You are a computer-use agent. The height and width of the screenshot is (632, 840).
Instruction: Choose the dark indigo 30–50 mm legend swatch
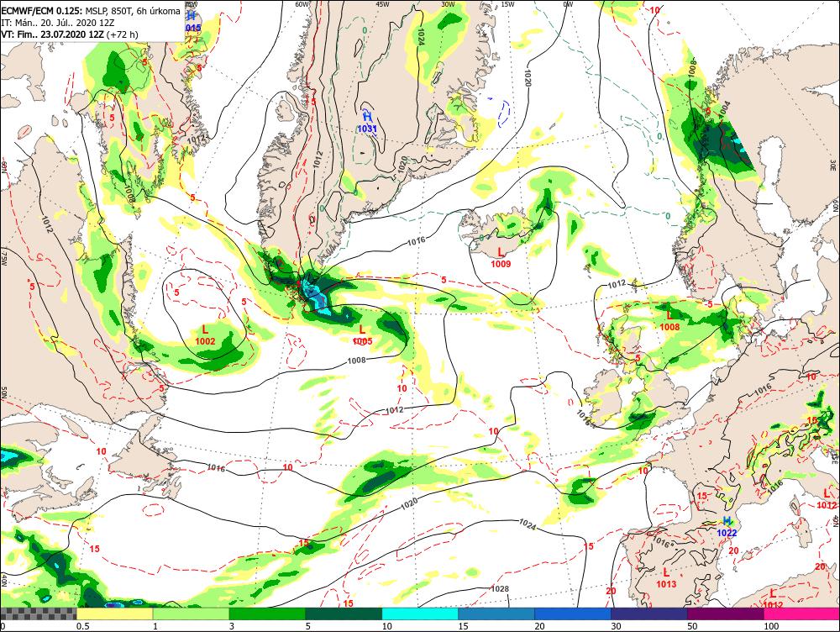point(649,614)
